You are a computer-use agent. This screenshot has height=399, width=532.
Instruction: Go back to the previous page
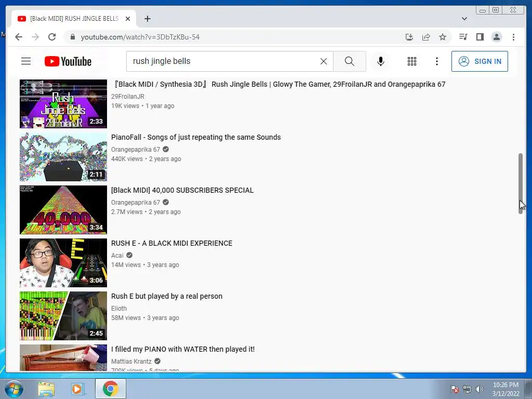pos(19,37)
